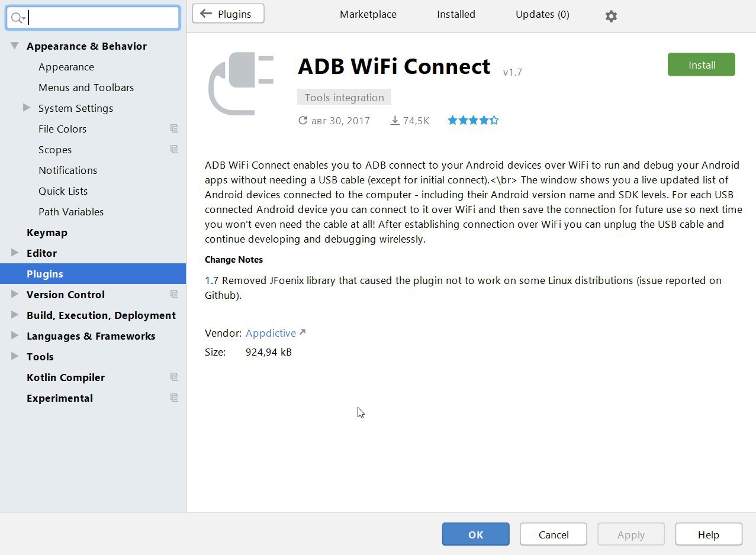Image resolution: width=756 pixels, height=555 pixels.
Task: Open Experimental settings
Action: pos(60,398)
